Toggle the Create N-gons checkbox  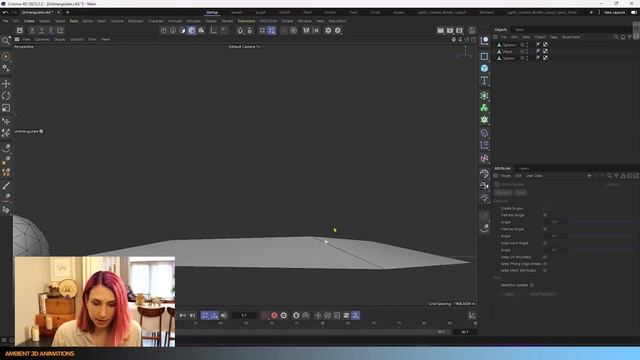[x=545, y=208]
